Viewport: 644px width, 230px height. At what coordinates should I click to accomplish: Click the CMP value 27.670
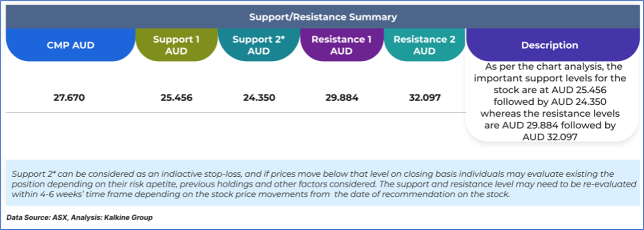click(69, 98)
